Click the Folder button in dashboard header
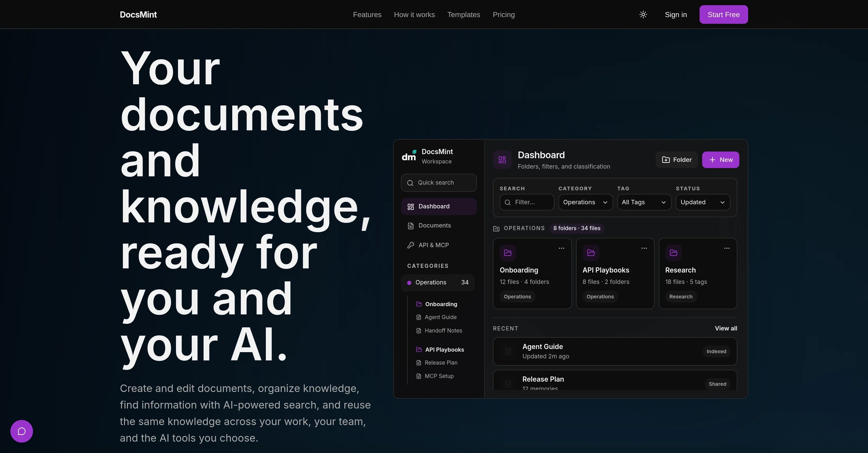This screenshot has width=868, height=453. pyautogui.click(x=677, y=160)
